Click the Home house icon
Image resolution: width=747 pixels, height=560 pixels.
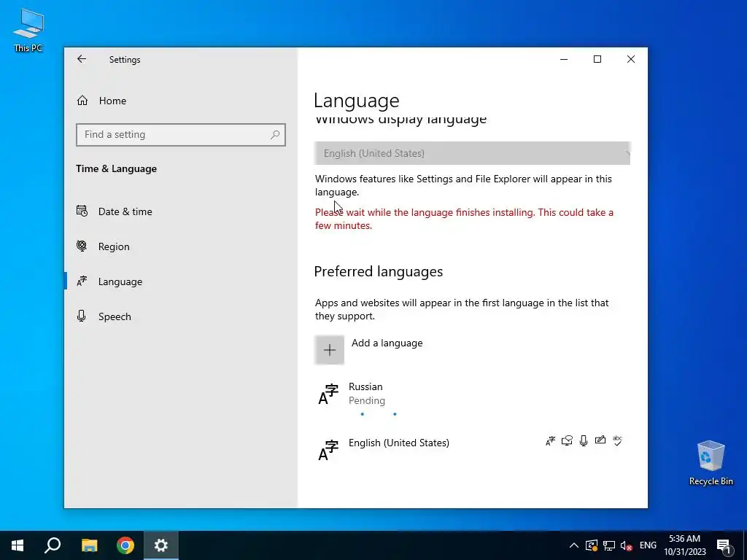pyautogui.click(x=82, y=101)
